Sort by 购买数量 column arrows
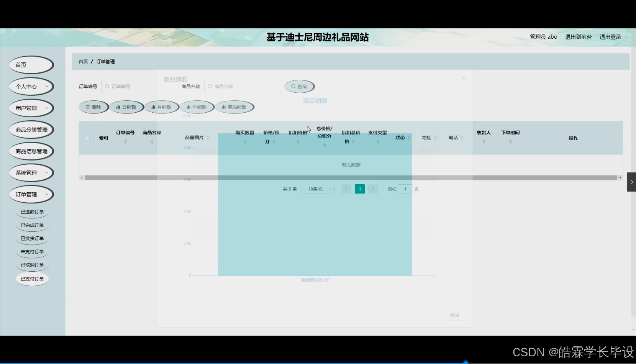Image resolution: width=636 pixels, height=364 pixels. [x=245, y=142]
